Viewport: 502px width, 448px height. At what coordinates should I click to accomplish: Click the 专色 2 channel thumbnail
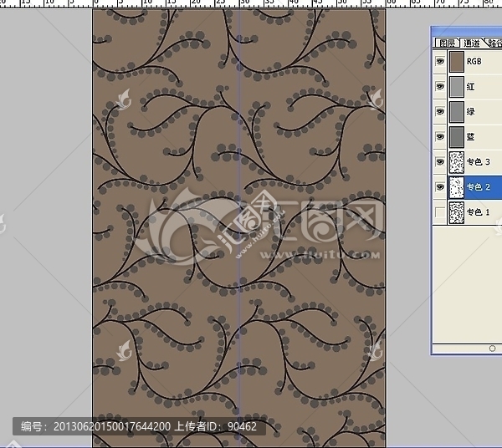(x=457, y=187)
